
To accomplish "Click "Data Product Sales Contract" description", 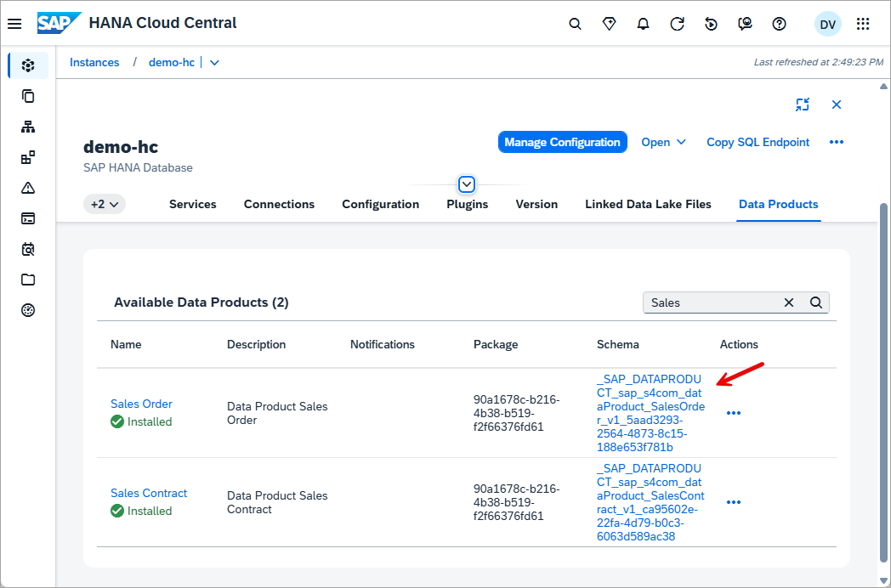I will tap(277, 502).
